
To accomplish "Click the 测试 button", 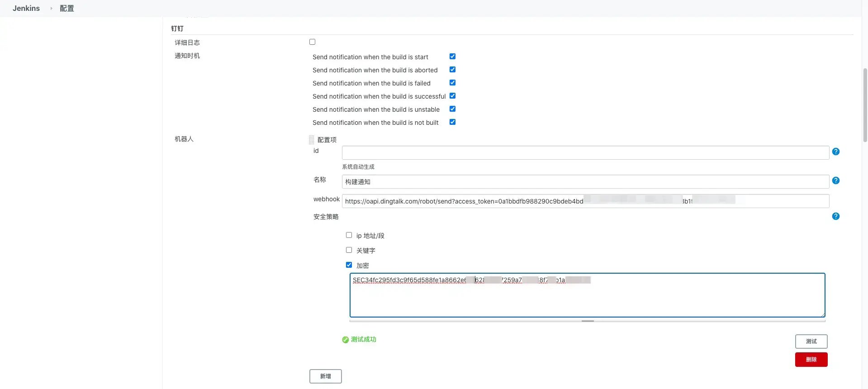I will (811, 342).
